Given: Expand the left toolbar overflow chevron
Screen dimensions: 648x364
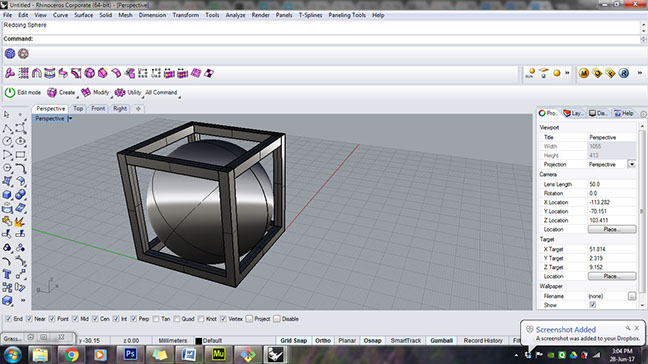Looking at the screenshot, I should click(23, 300).
